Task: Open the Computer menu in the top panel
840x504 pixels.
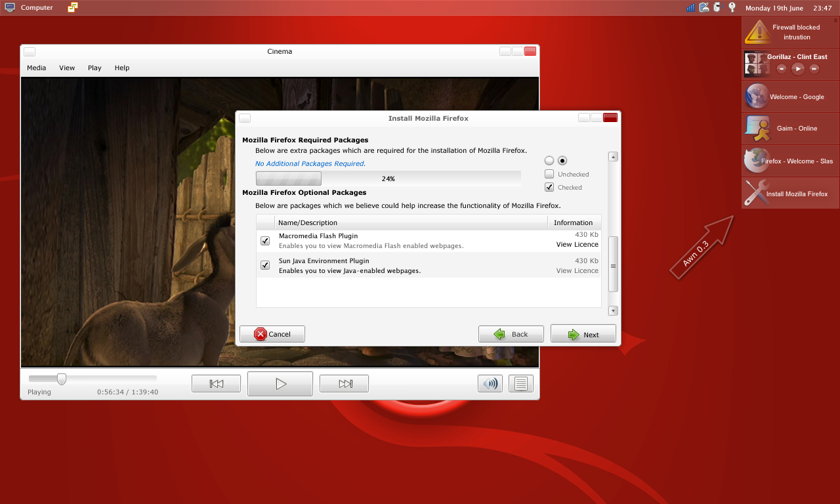Action: point(29,8)
